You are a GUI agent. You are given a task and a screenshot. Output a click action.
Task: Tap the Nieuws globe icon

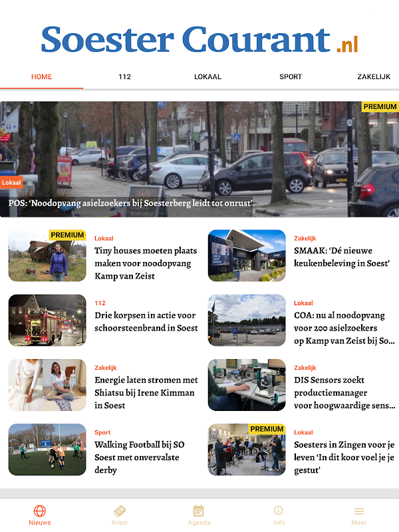(x=40, y=511)
